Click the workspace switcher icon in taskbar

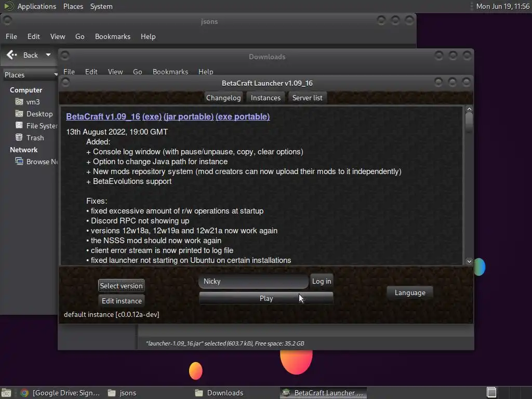pos(491,393)
